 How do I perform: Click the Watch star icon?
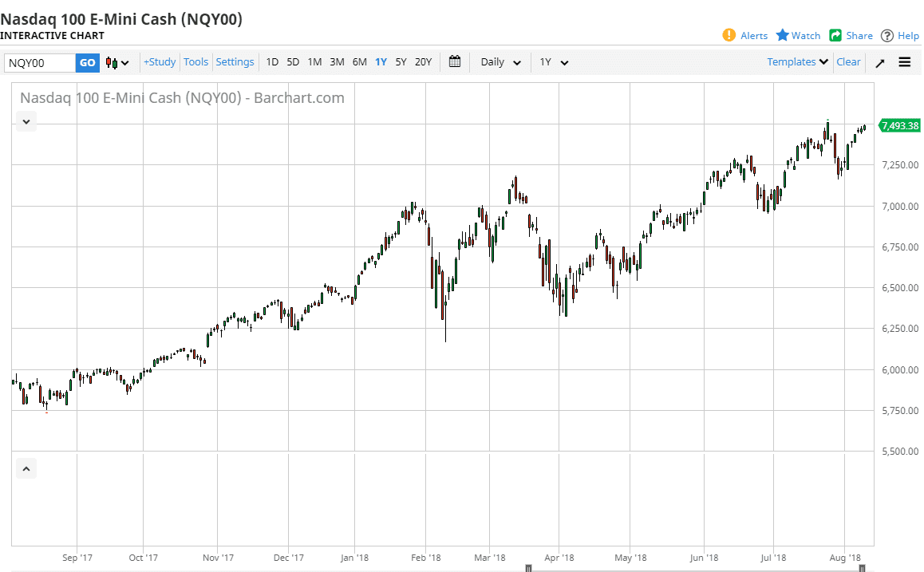click(x=782, y=35)
